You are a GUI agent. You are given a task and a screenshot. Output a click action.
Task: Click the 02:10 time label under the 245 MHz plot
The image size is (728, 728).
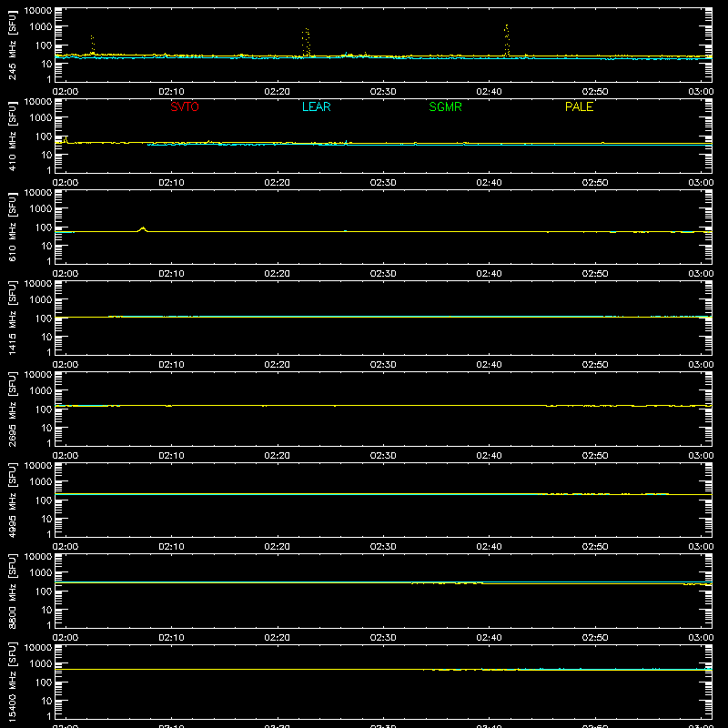pyautogui.click(x=171, y=92)
